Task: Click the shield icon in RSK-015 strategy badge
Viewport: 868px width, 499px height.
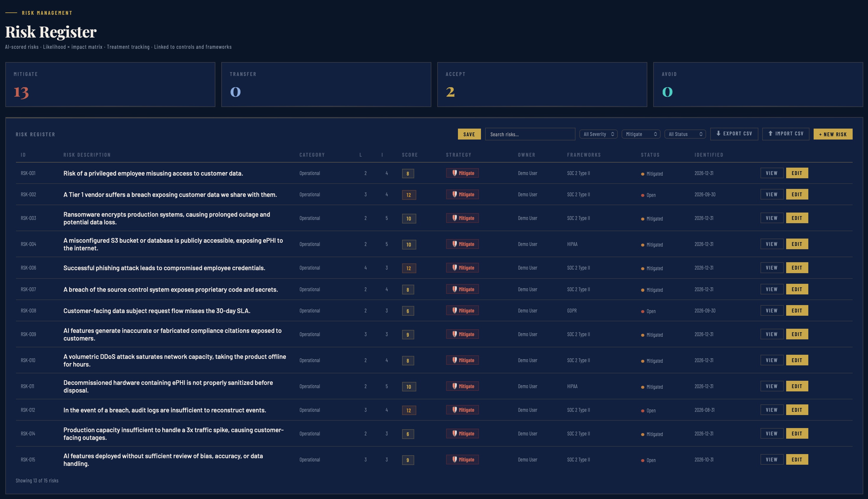Action: point(454,460)
